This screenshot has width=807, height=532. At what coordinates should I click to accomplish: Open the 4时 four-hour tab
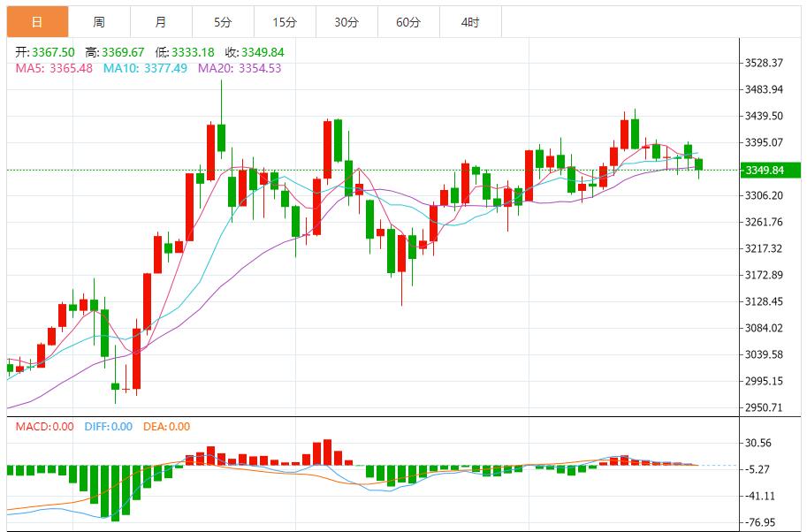click(x=469, y=22)
